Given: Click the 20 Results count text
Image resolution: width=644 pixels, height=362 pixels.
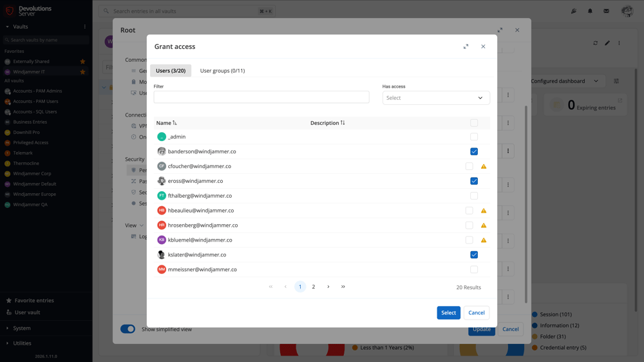Looking at the screenshot, I should [x=469, y=287].
